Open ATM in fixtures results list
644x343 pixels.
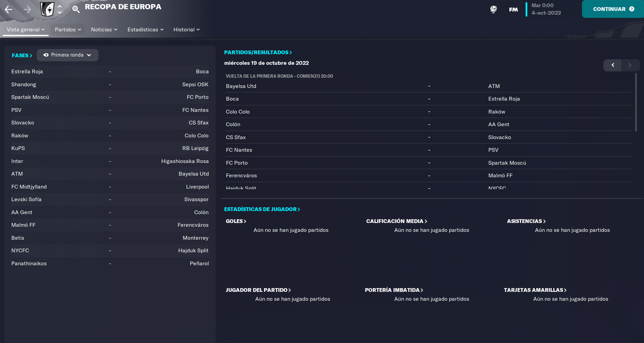[494, 86]
